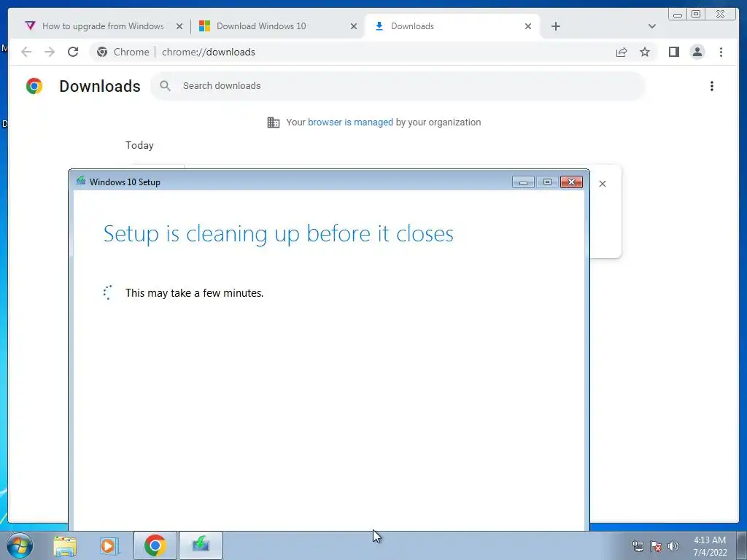Open the volume tray icon
This screenshot has height=560, width=747.
(x=673, y=546)
